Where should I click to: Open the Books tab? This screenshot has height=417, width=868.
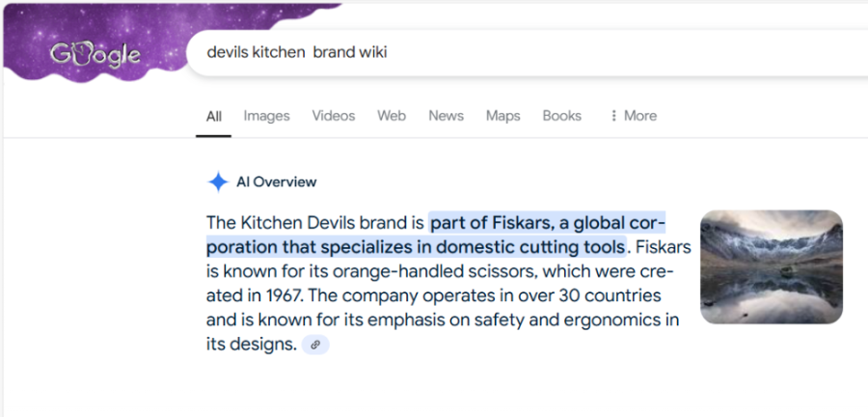point(561,116)
